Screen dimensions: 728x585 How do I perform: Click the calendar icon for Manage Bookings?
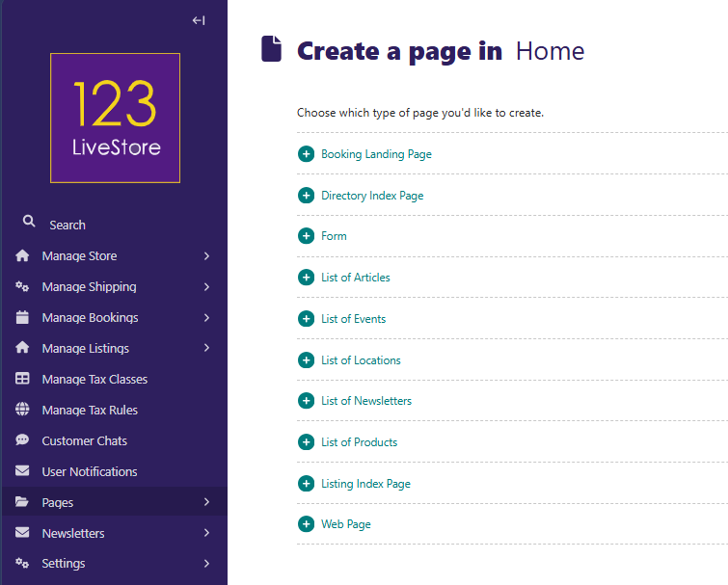point(22,317)
